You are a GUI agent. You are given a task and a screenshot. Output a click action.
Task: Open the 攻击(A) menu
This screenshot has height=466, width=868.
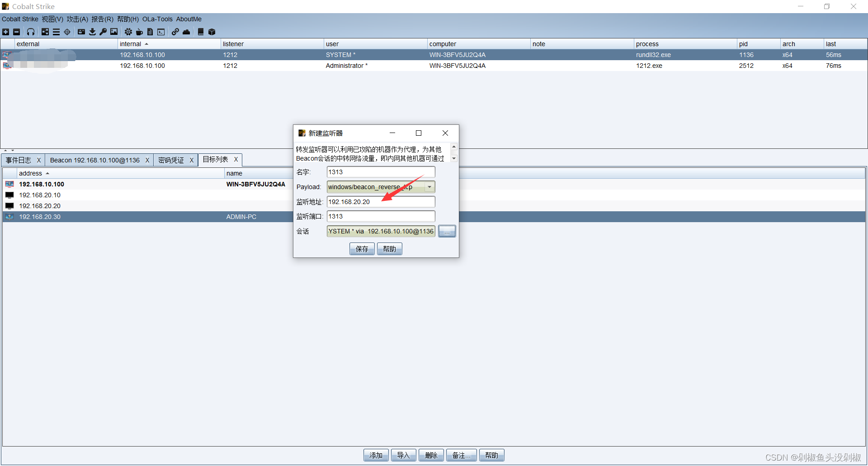(77, 19)
